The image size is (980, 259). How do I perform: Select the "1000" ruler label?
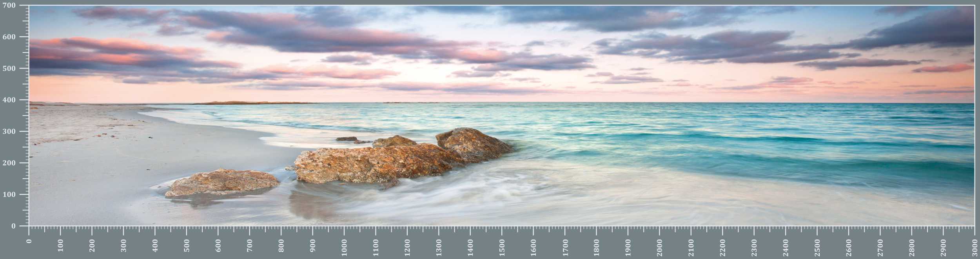(x=344, y=247)
